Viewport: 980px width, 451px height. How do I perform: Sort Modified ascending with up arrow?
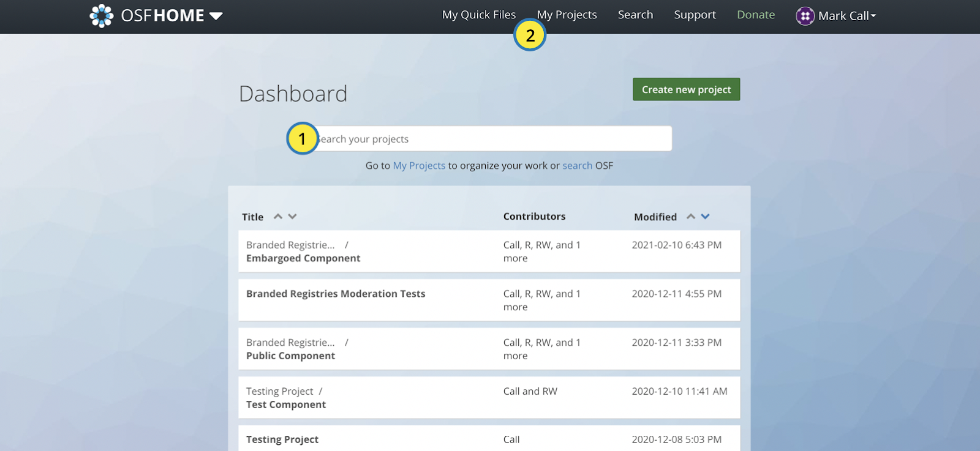coord(691,217)
